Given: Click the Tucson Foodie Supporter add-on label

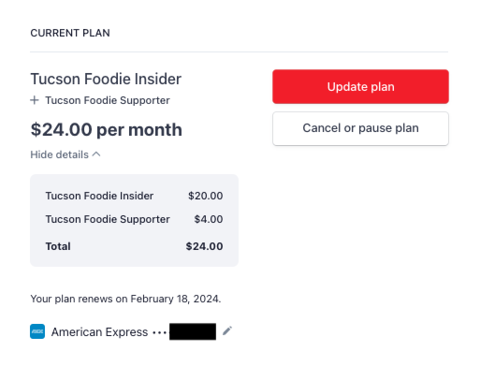Looking at the screenshot, I should point(108,100).
